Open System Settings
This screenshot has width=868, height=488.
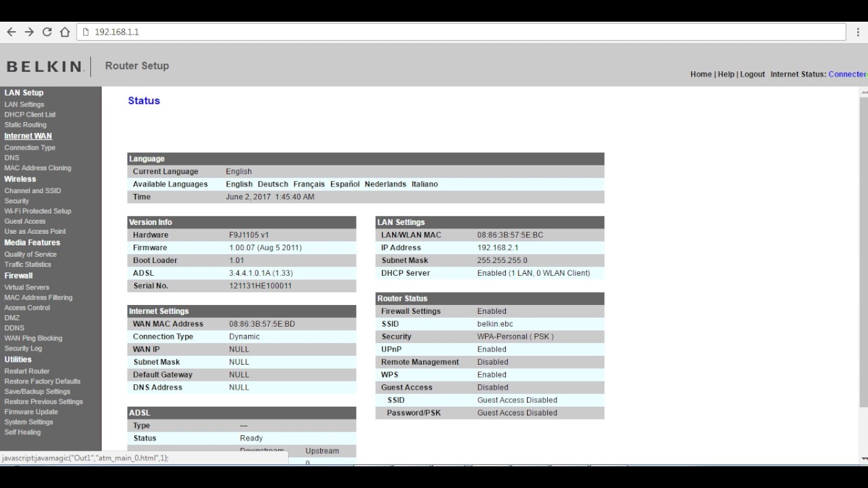28,422
